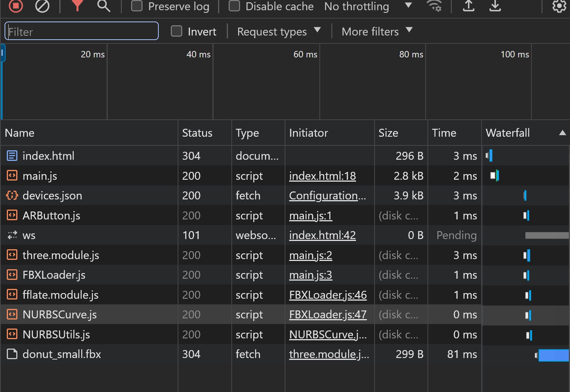Enable the Disable cache checkbox
The height and width of the screenshot is (392, 570).
(x=234, y=6)
